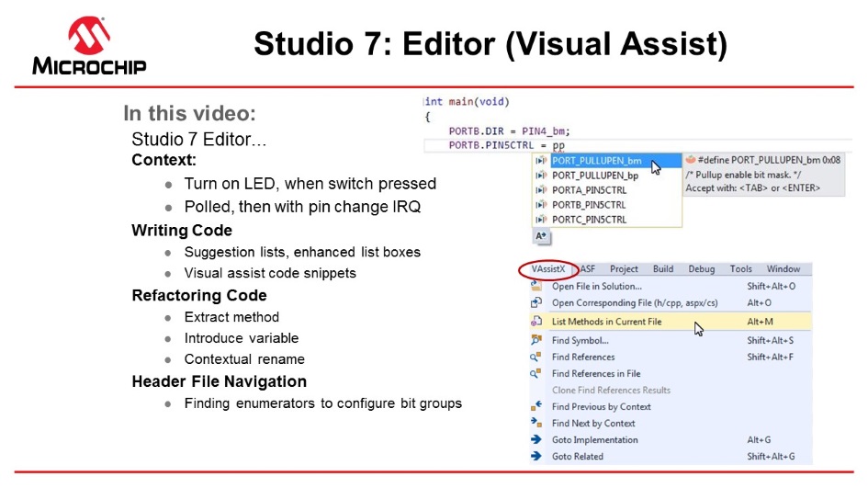Choose Find Previous by Context
Viewport: 868px width, 488px height.
pos(671,407)
